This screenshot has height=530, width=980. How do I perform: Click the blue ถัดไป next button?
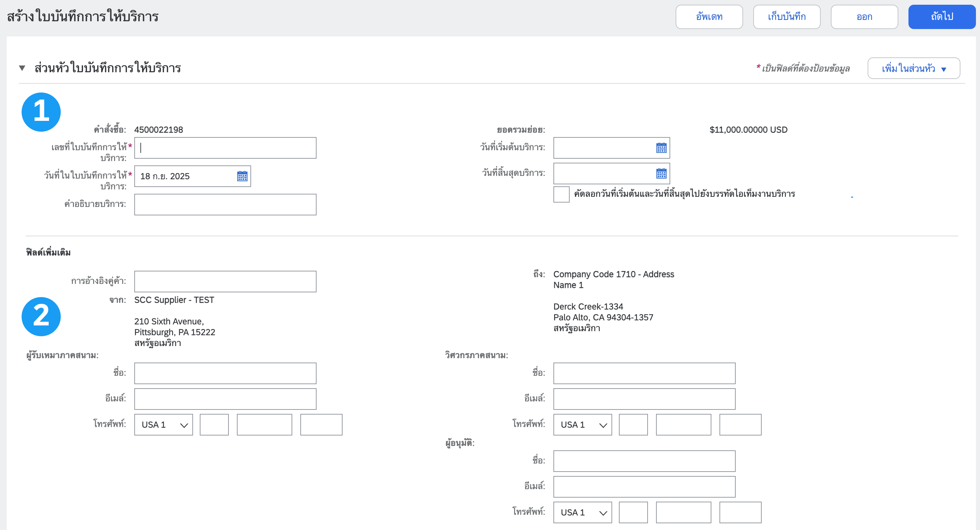pos(942,17)
